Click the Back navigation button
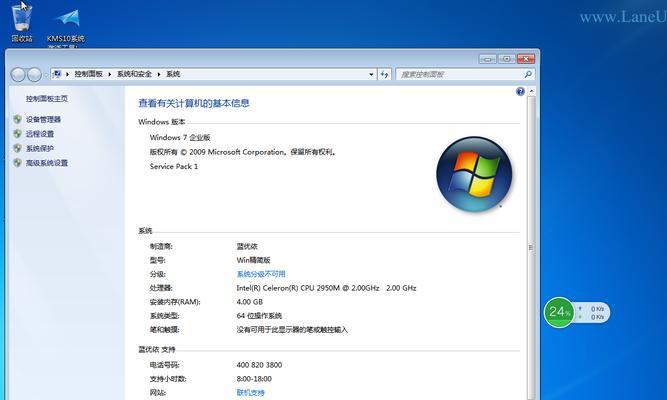The image size is (667, 400). [x=18, y=74]
